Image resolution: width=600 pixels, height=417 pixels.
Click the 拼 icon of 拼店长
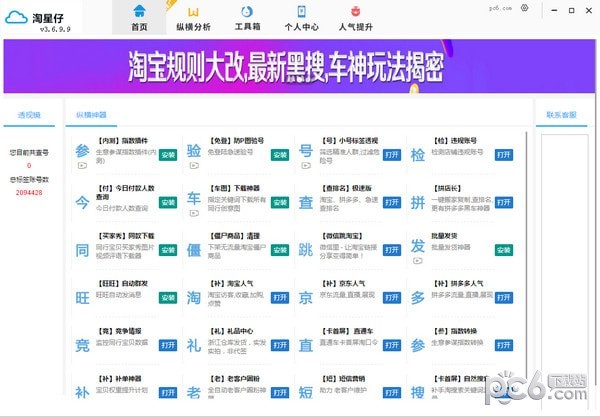point(418,202)
